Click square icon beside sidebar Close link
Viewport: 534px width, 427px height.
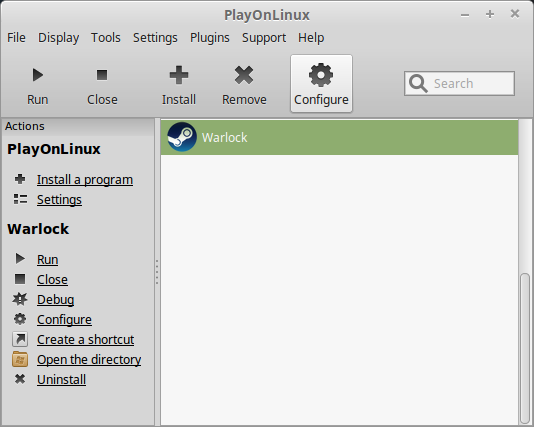coord(20,279)
